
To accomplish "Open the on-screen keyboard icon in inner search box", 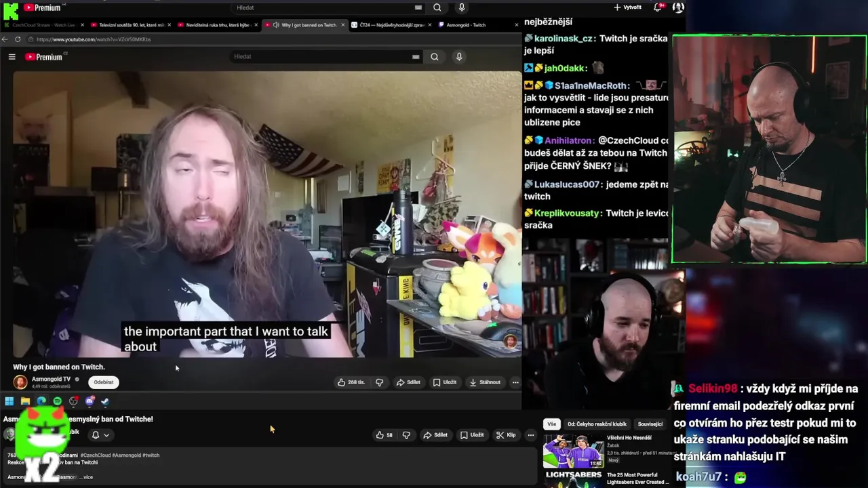I will coord(416,57).
